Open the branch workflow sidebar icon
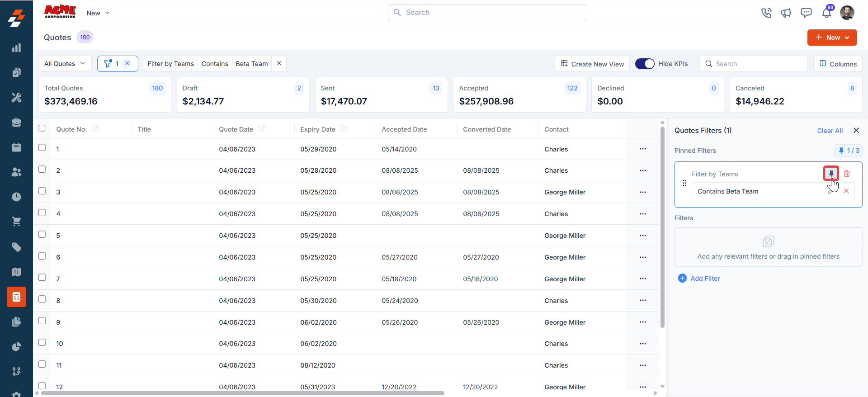This screenshot has width=868, height=397. (x=16, y=371)
